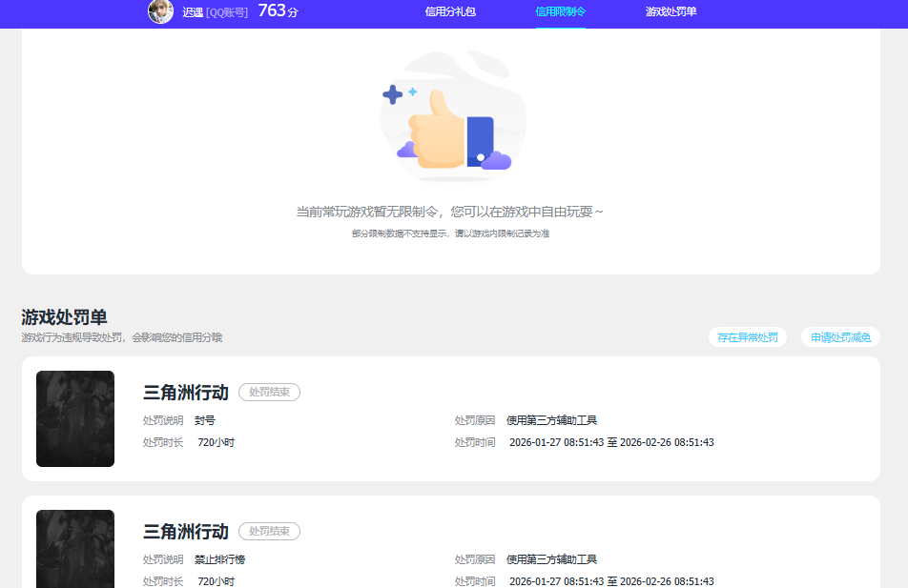Click the 游戏处罚单 section heading
908x588 pixels.
(64, 317)
